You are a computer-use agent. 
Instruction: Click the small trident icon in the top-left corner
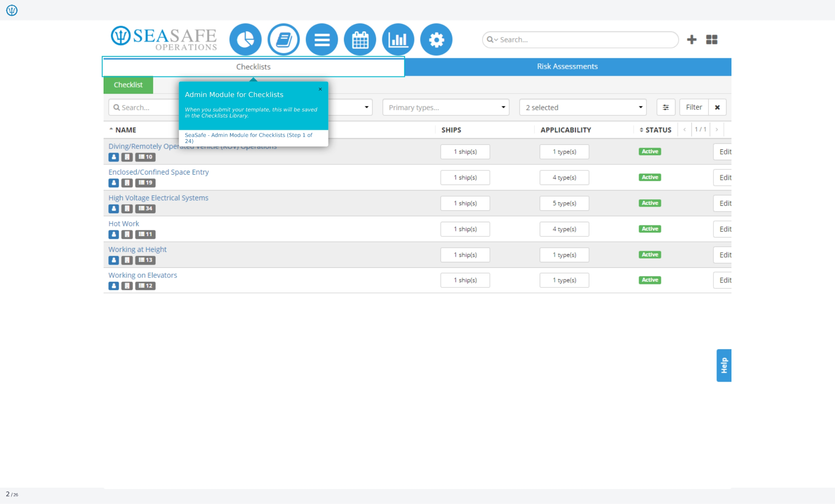pyautogui.click(x=12, y=10)
